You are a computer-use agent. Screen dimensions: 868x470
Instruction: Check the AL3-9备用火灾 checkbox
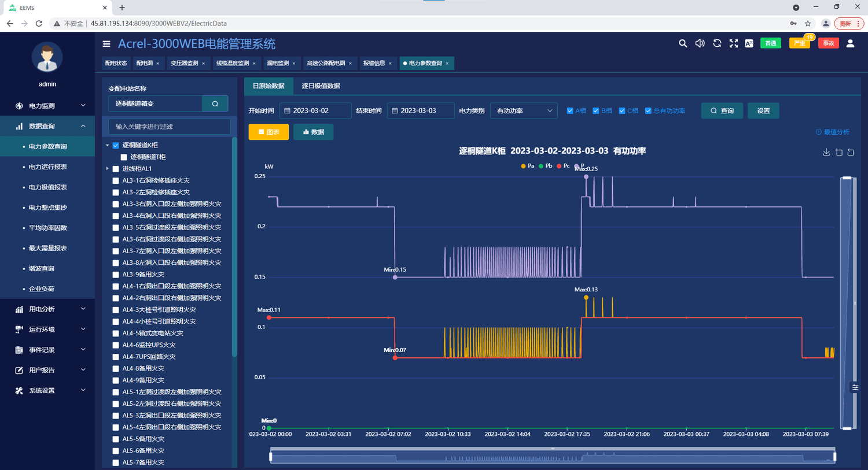tap(116, 275)
